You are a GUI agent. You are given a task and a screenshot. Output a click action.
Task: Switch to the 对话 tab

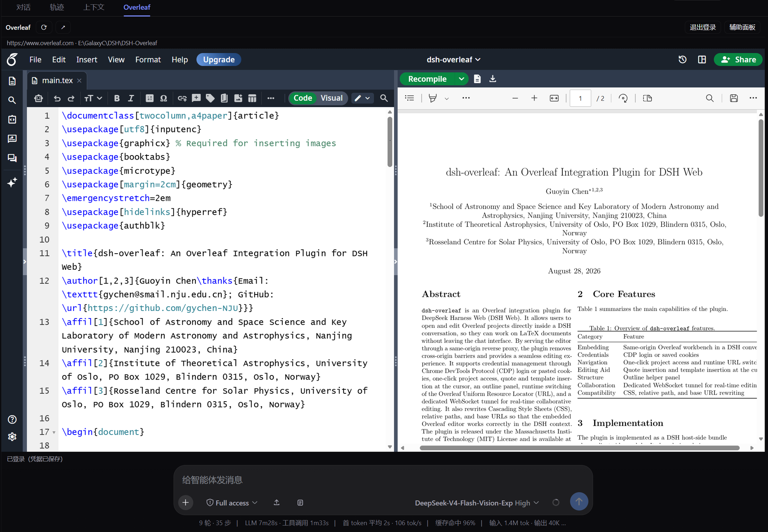(23, 7)
